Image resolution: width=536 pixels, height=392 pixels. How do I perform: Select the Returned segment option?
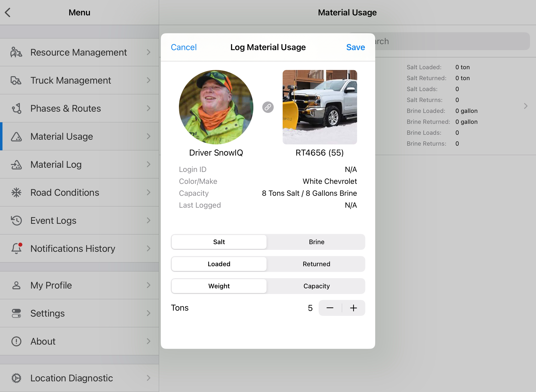[316, 264]
